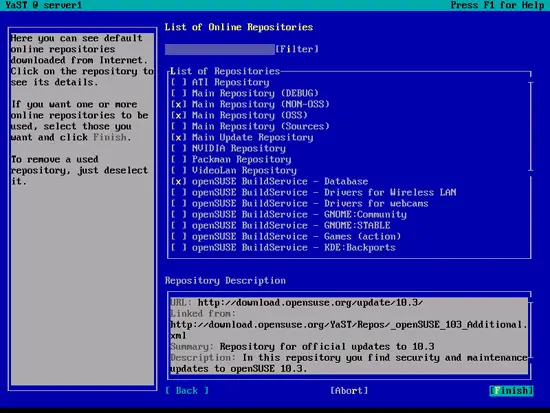Check the NVIDIA Repository box

[179, 148]
